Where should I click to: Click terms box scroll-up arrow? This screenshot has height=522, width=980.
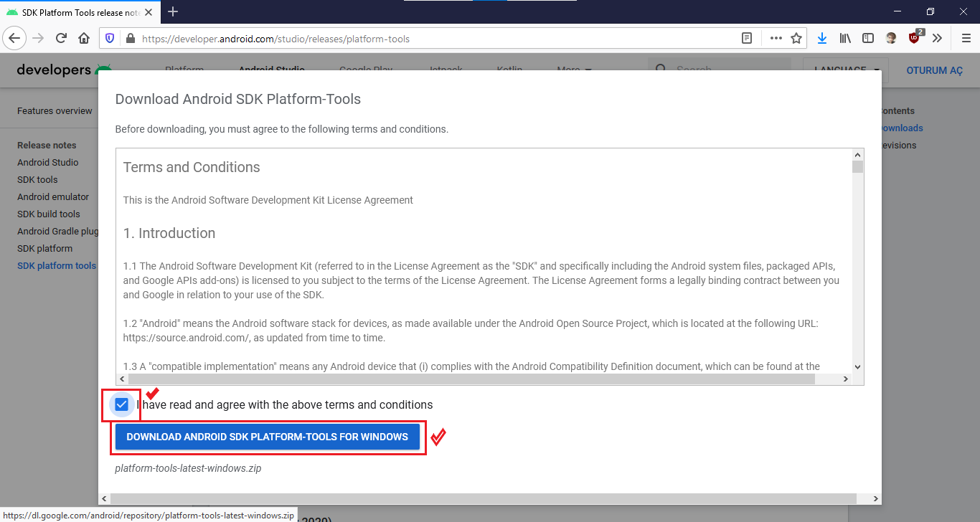[x=857, y=154]
